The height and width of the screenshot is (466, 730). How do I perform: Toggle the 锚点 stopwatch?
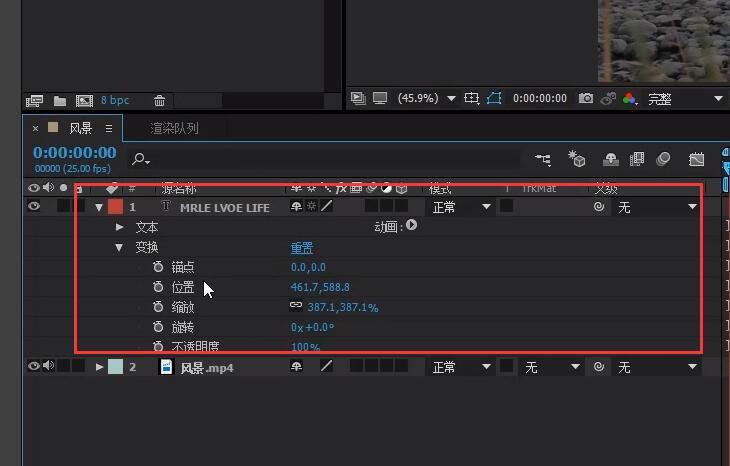click(x=158, y=266)
